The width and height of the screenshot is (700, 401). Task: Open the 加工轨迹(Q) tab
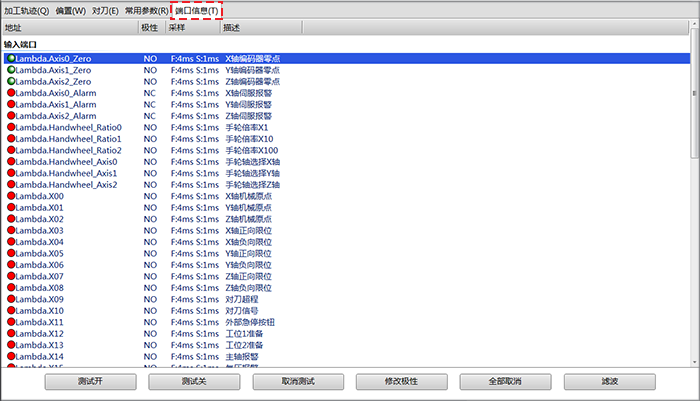[27, 11]
